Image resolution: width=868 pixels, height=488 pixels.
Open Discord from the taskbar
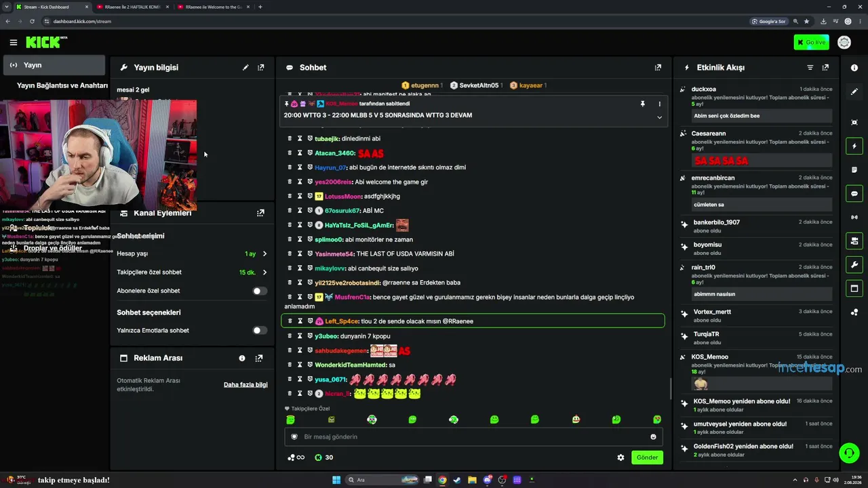pyautogui.click(x=487, y=480)
